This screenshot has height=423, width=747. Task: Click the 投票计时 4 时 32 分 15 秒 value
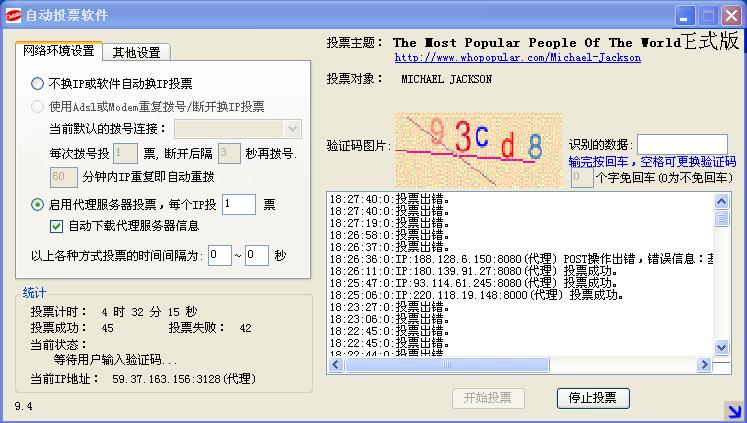(149, 312)
